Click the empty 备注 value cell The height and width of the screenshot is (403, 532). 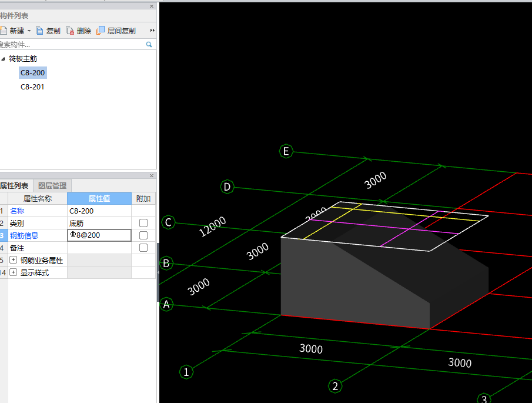tap(99, 248)
